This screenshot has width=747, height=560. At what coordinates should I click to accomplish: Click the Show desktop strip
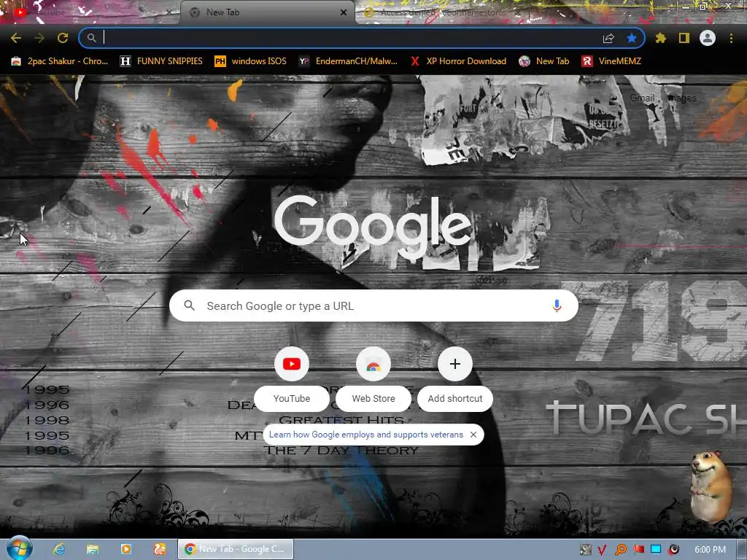742,550
